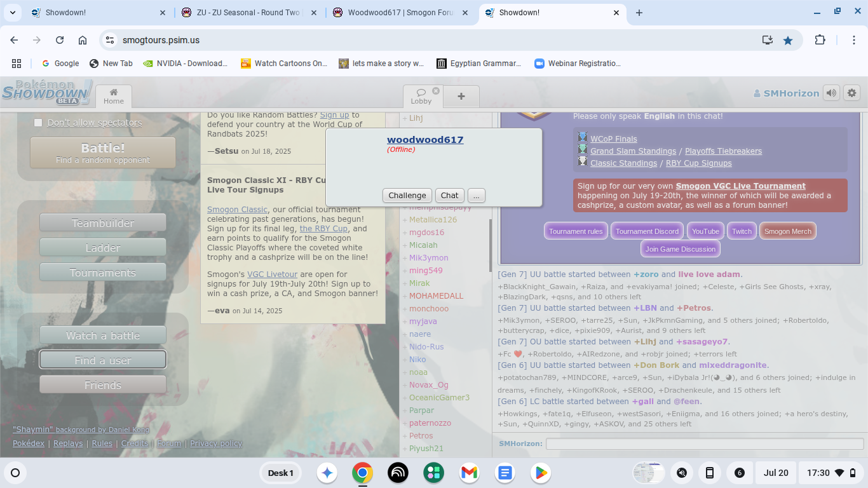Open Google Docs shelf icon

505,473
